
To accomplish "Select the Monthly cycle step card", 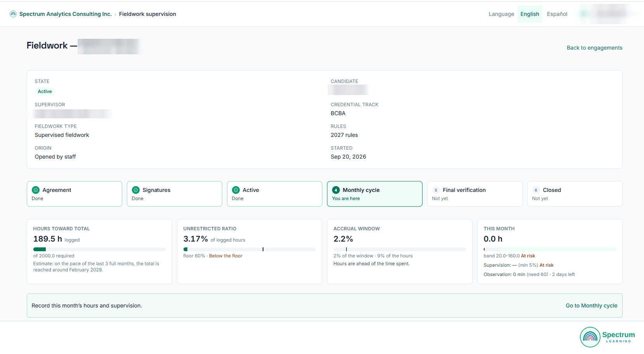I will click(375, 194).
